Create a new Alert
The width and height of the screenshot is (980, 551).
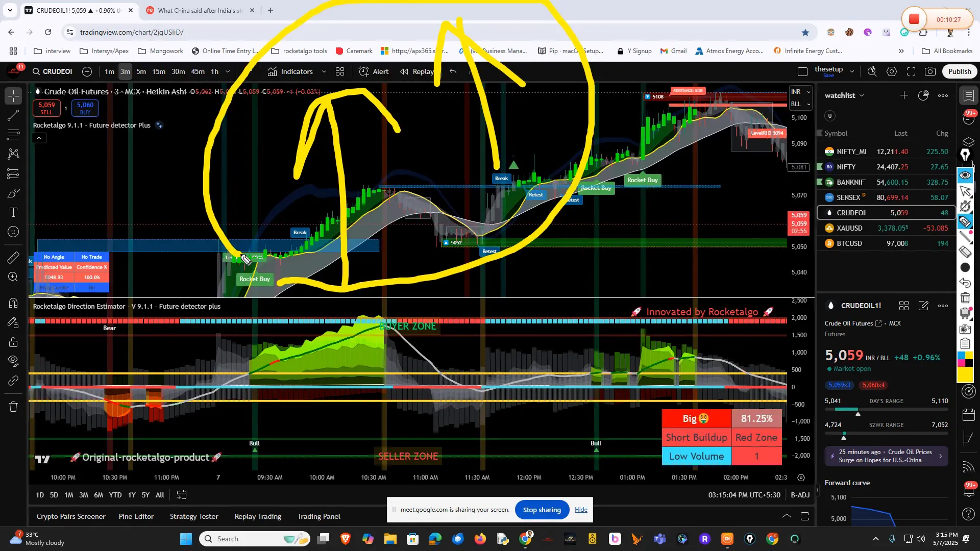pyautogui.click(x=374, y=71)
